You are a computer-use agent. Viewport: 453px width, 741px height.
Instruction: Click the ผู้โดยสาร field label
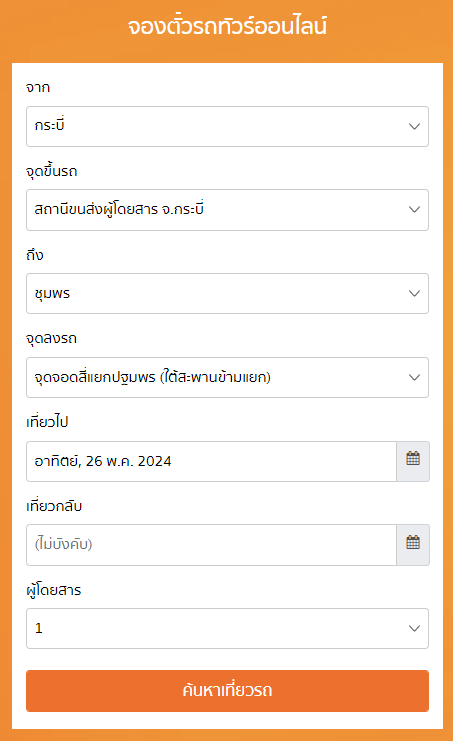(x=54, y=590)
